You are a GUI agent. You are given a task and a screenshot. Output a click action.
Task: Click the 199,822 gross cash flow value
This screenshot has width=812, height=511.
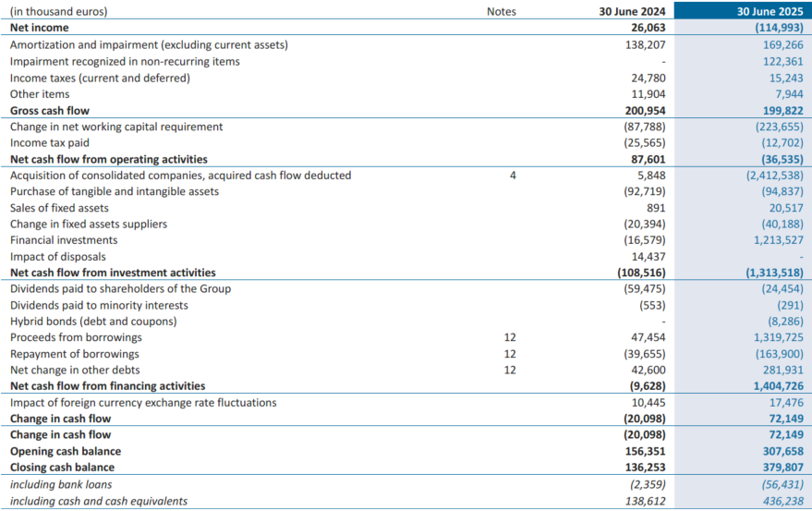(781, 110)
